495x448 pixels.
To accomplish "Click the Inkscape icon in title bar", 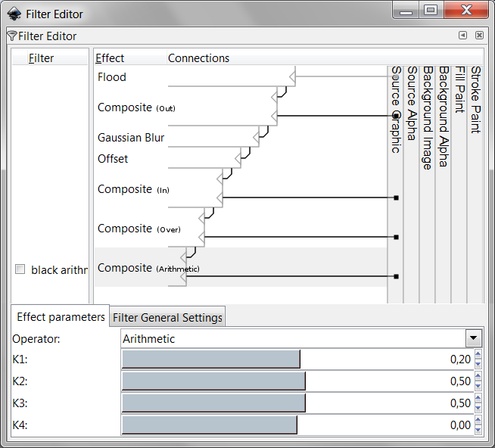I will tap(14, 14).
